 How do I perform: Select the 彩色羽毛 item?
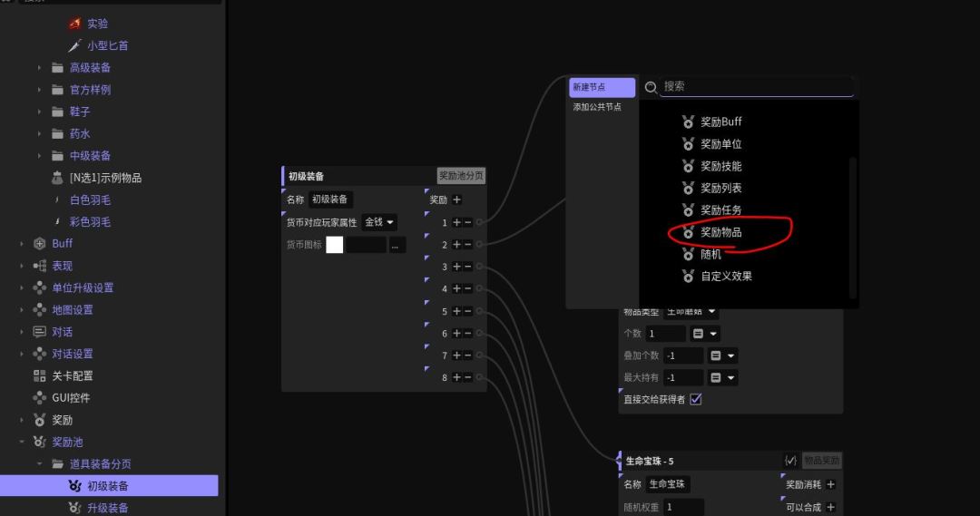(x=90, y=222)
